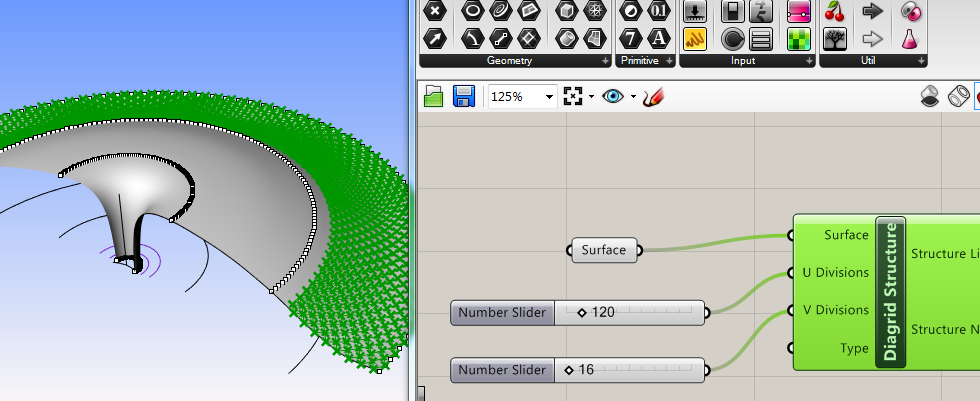The height and width of the screenshot is (401, 980).
Task: Choose the Surface parameter icon in Geometry
Action: click(595, 39)
